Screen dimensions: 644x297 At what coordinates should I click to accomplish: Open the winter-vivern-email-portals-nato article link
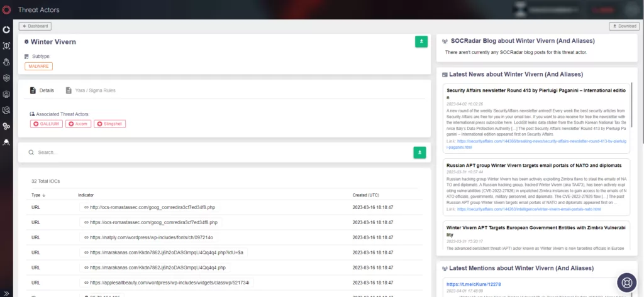point(528,209)
